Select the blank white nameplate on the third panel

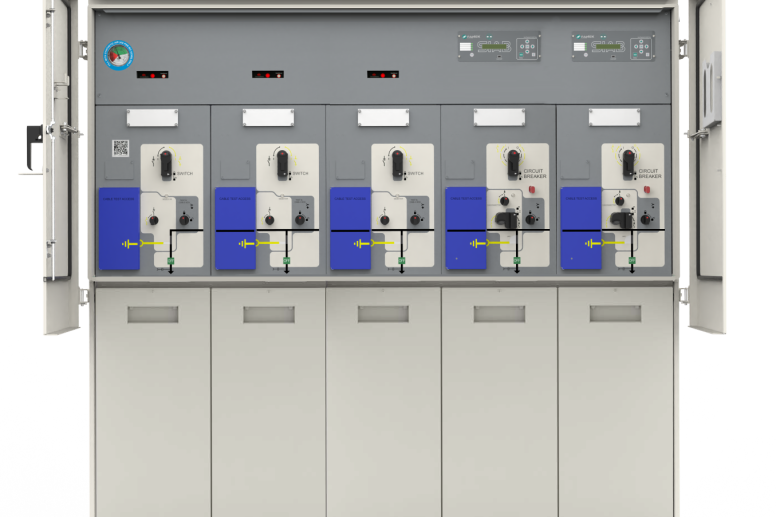[383, 117]
